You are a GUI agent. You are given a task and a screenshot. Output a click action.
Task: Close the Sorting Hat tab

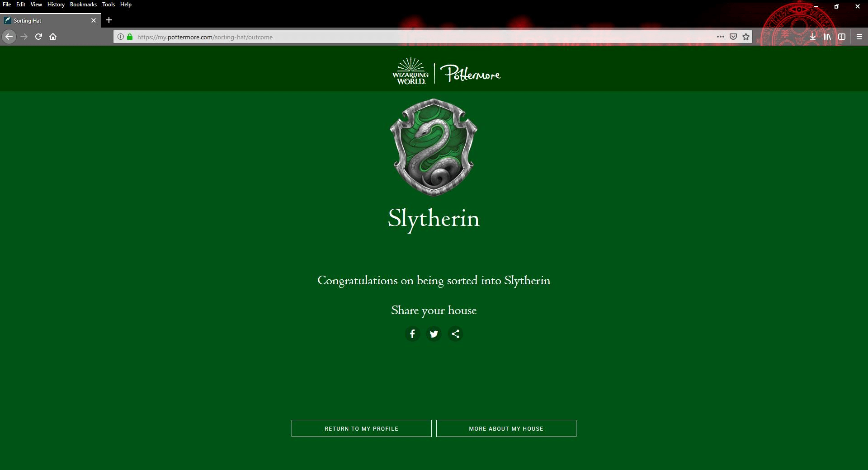94,20
